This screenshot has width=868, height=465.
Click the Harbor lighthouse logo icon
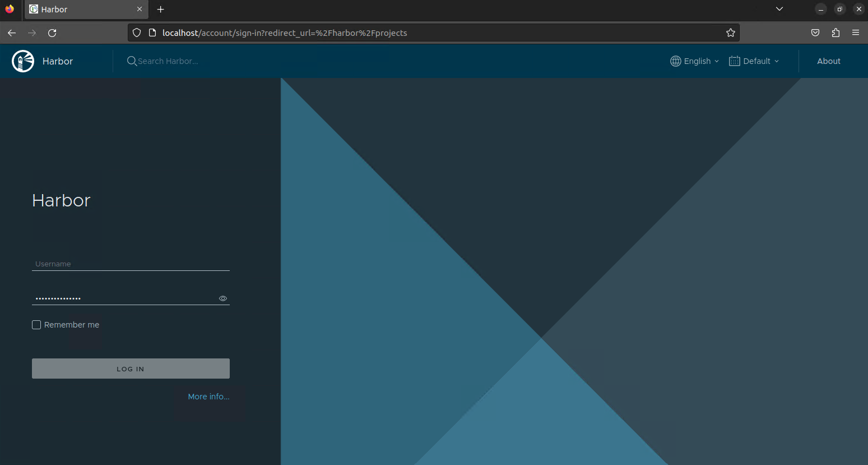click(23, 61)
